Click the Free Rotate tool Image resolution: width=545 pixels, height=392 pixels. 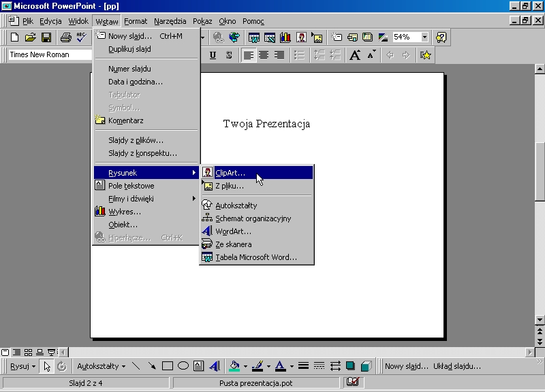point(62,366)
